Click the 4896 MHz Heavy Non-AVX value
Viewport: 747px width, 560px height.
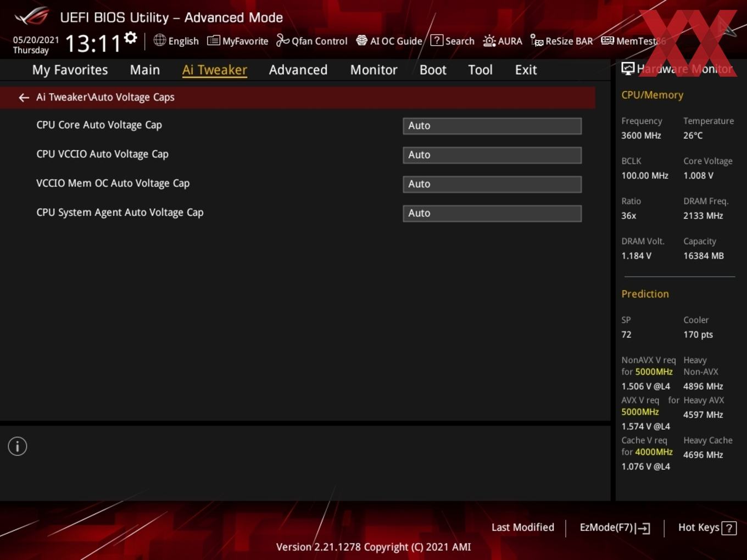pos(703,387)
